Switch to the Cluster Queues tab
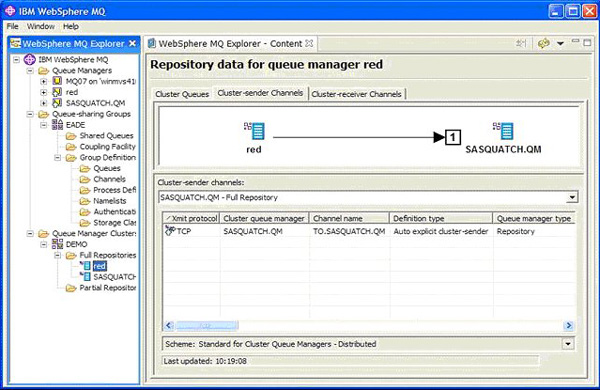The height and width of the screenshot is (390, 600). coord(182,94)
